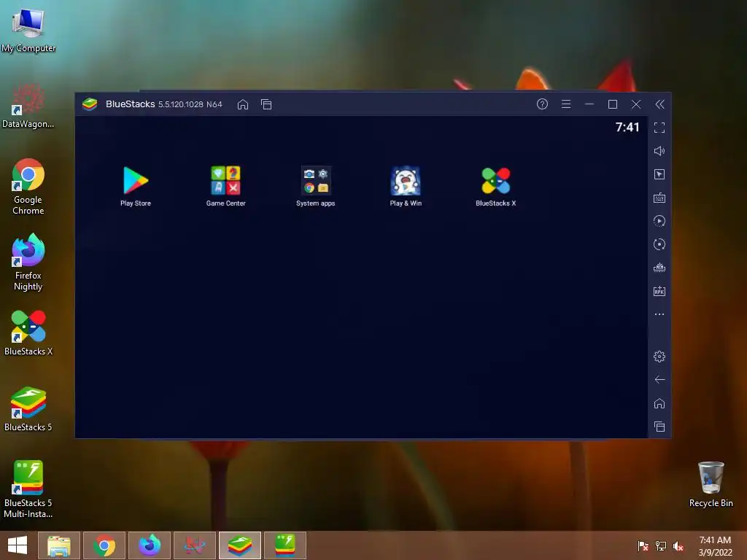Click the Android home button in the sidebar
The height and width of the screenshot is (560, 747).
(x=659, y=403)
